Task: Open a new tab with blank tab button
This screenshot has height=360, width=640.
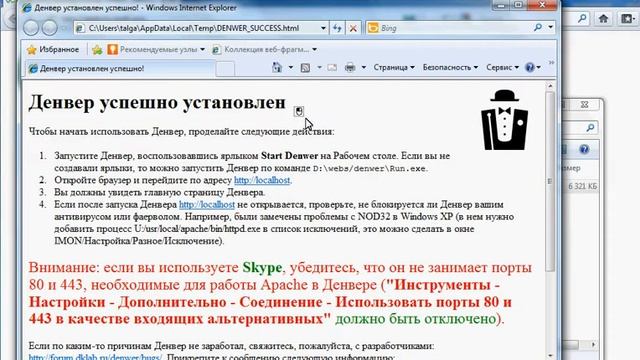Action: tap(225, 69)
